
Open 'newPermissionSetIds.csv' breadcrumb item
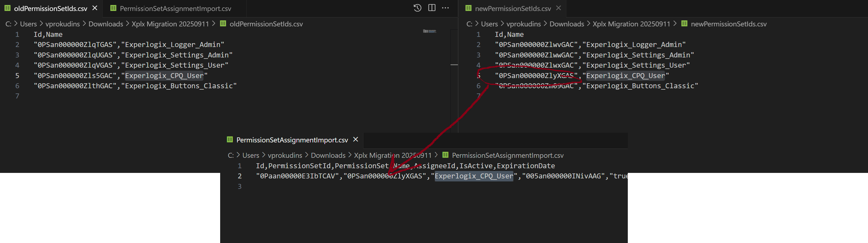coord(729,24)
